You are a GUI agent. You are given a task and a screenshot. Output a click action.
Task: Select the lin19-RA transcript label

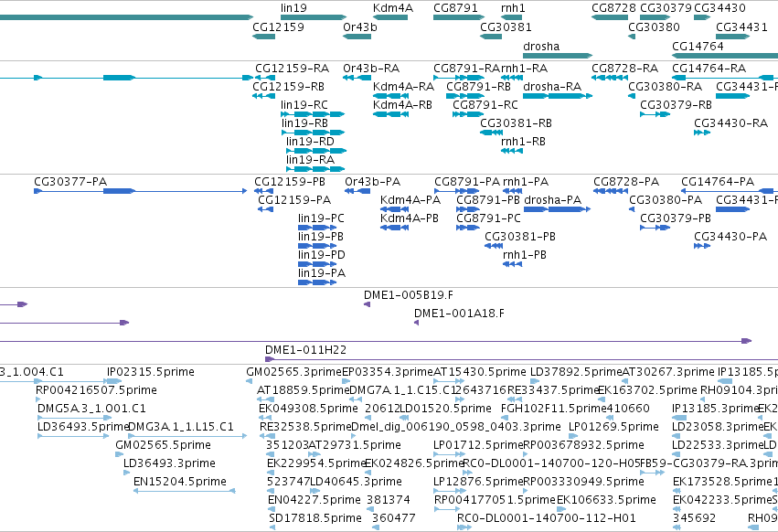pos(310,160)
